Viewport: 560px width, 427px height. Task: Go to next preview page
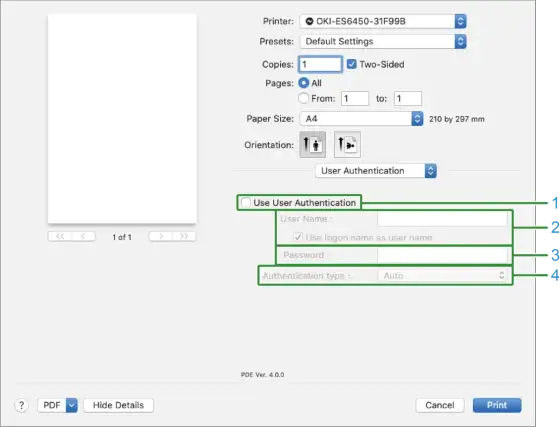coord(161,236)
